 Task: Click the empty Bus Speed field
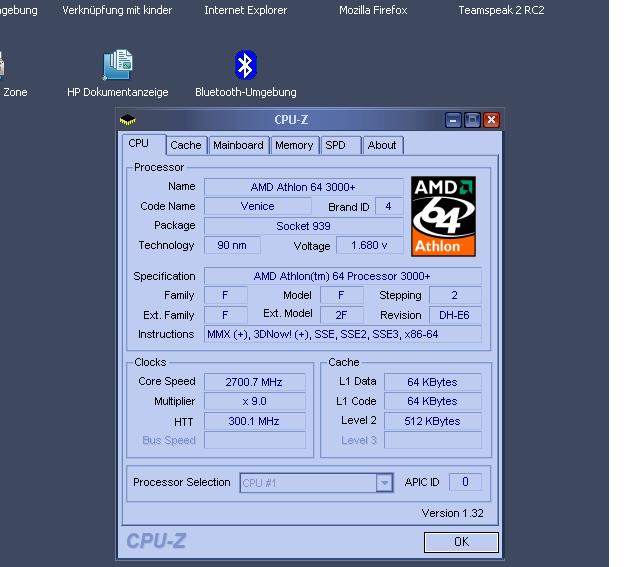(254, 440)
